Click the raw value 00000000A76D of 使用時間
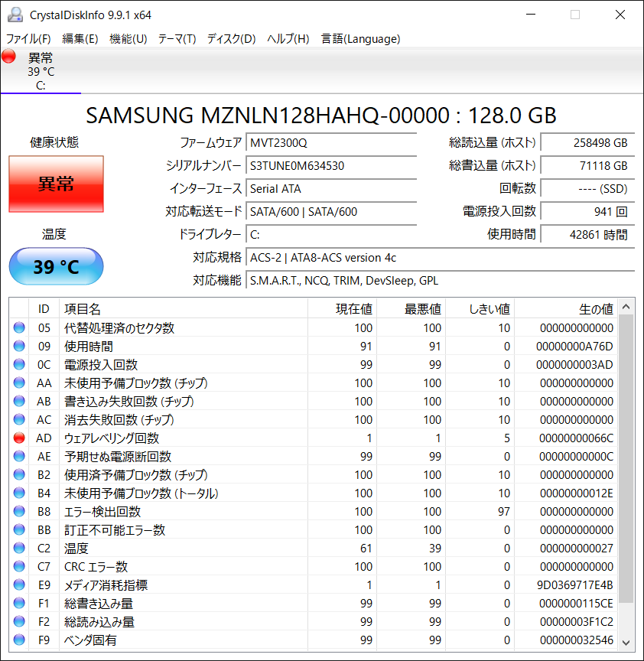Screen dimensions: 644x661 [575, 346]
